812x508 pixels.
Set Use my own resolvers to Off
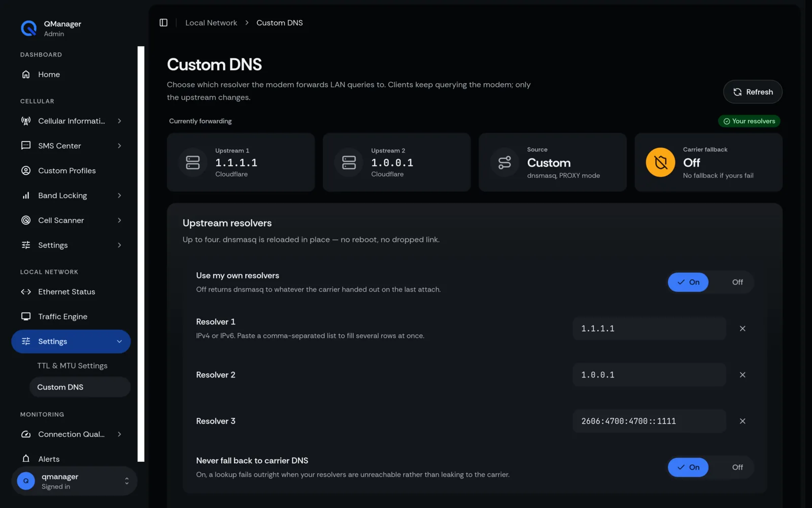pos(737,282)
